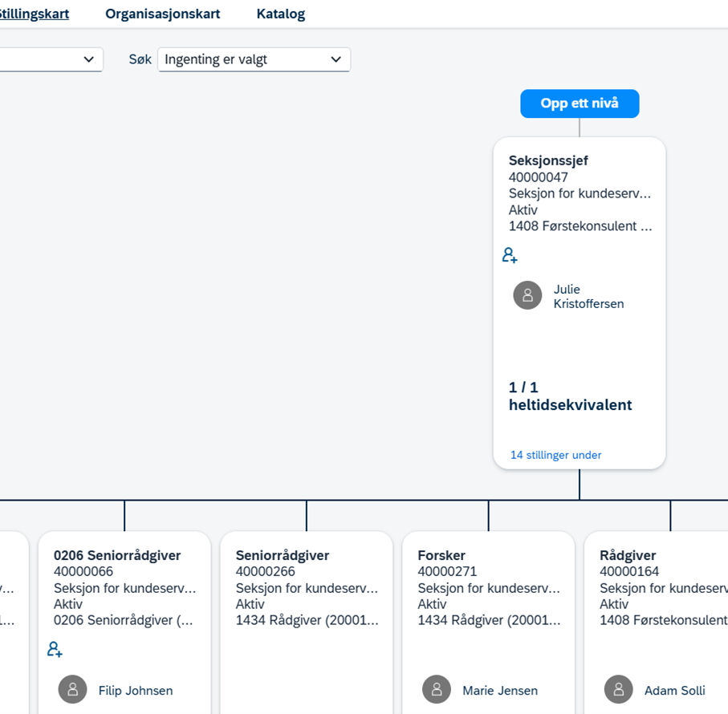Click add-person icon on 0206 Seniorrådgiver card
728x714 pixels.
pyautogui.click(x=55, y=649)
